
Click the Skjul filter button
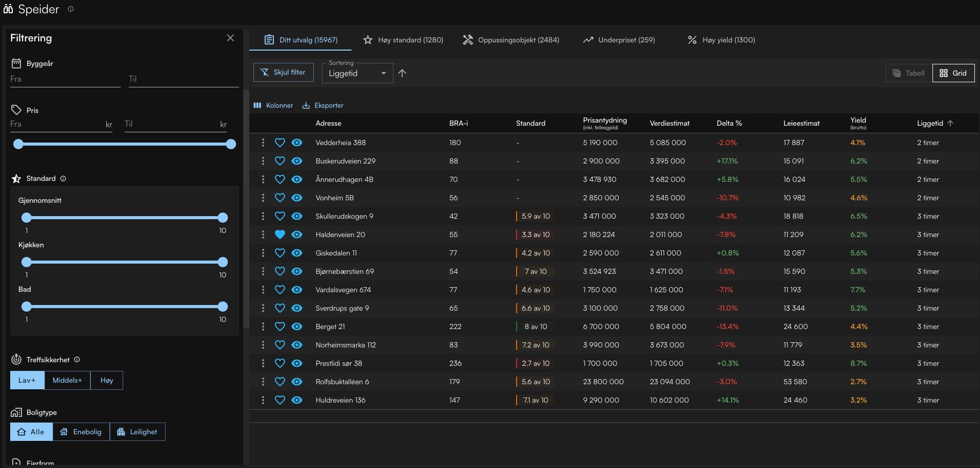(283, 73)
